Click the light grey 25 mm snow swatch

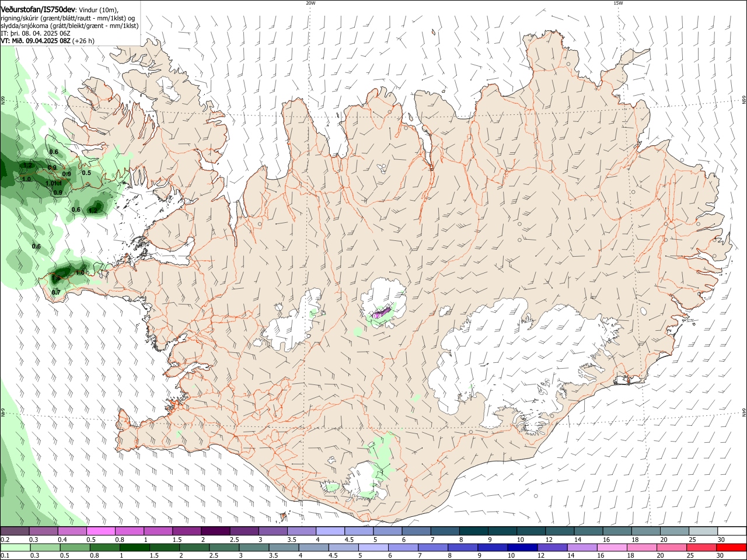click(703, 531)
